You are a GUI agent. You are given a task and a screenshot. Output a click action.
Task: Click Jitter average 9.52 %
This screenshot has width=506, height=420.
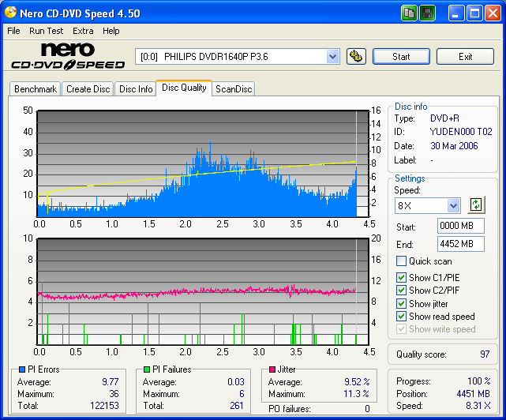click(357, 382)
